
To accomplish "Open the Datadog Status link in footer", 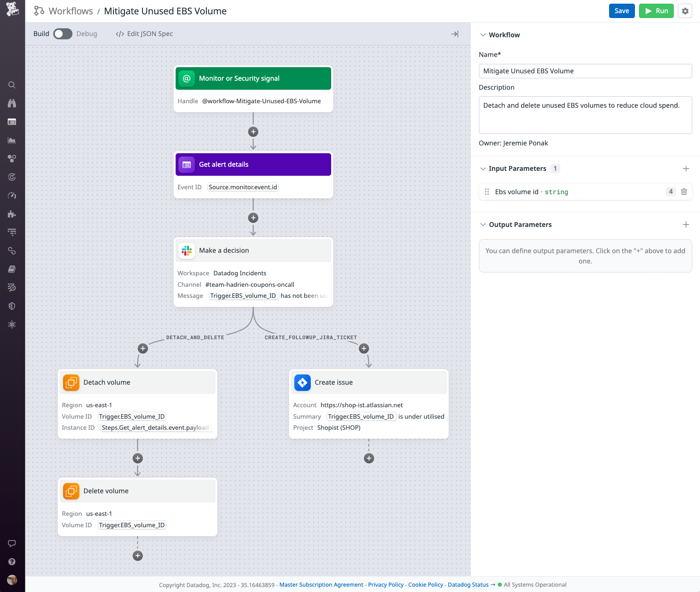I will coord(468,585).
